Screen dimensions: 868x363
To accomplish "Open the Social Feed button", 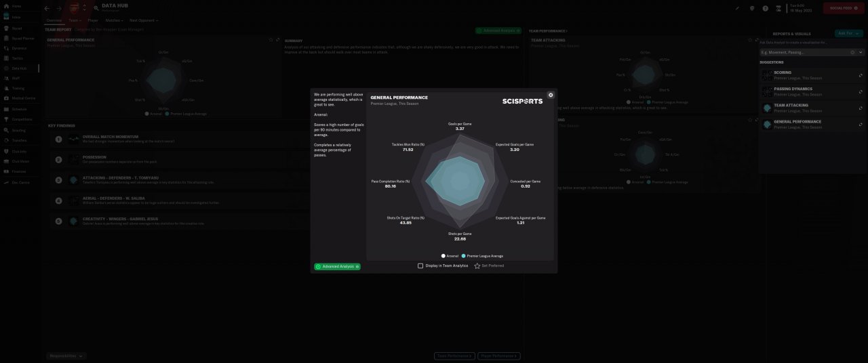I will [843, 8].
